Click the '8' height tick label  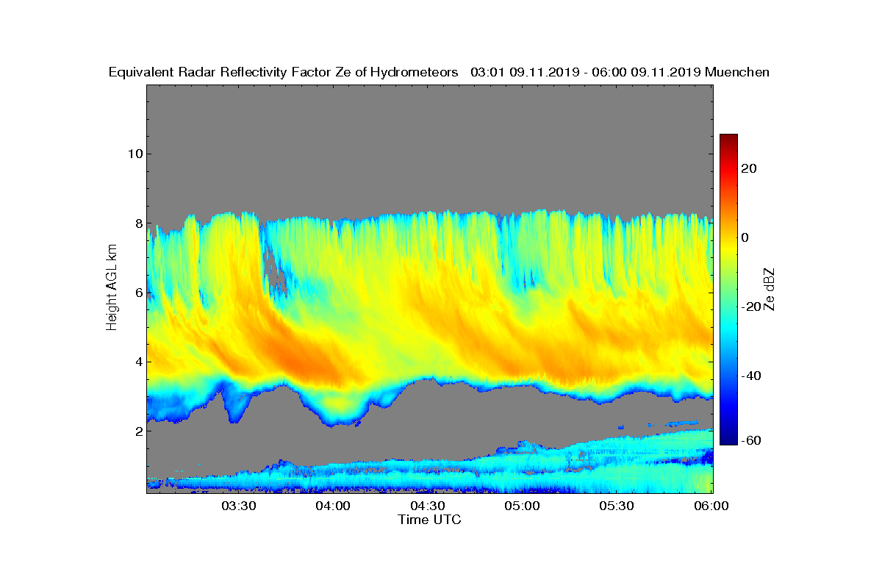pos(137,223)
